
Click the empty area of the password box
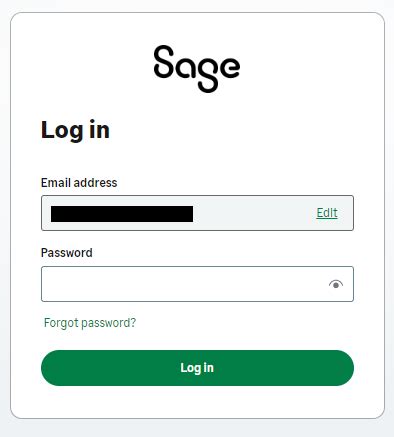[x=183, y=284]
